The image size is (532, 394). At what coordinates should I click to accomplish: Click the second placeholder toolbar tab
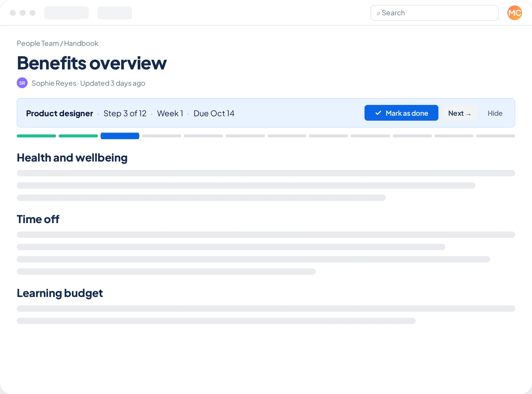coord(115,13)
